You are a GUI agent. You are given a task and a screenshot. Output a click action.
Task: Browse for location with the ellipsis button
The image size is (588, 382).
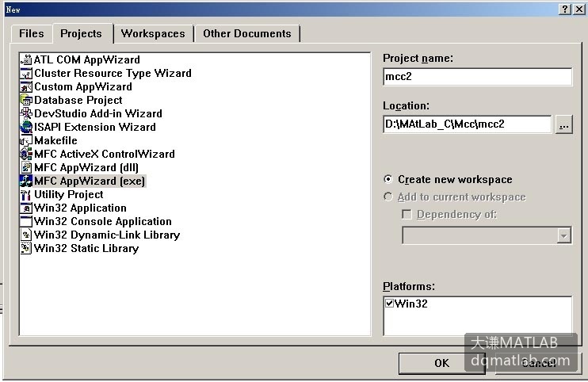pyautogui.click(x=563, y=124)
